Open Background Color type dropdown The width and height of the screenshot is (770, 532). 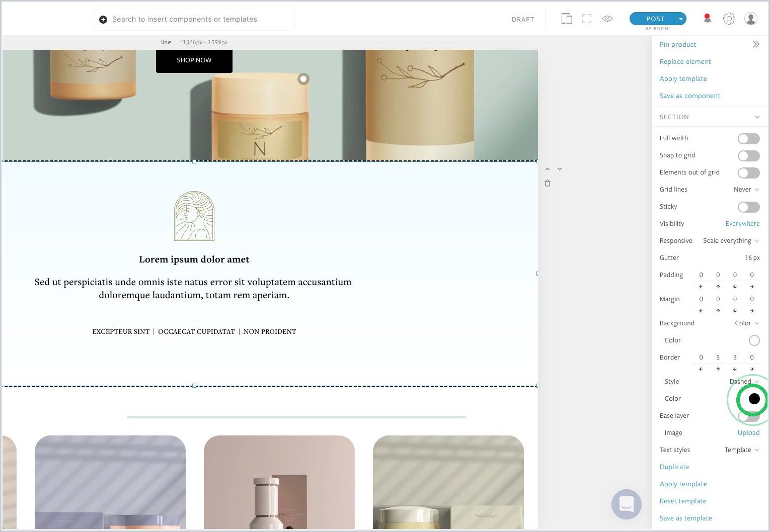747,323
